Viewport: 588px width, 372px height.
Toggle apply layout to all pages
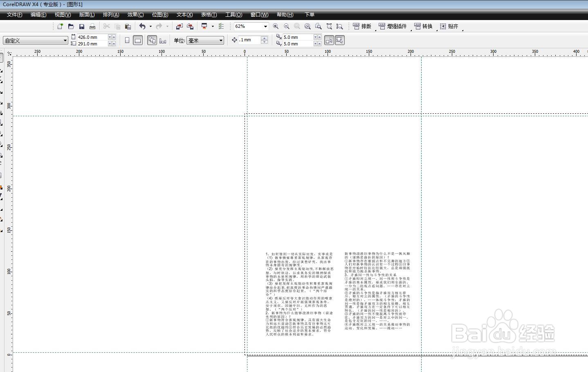152,40
